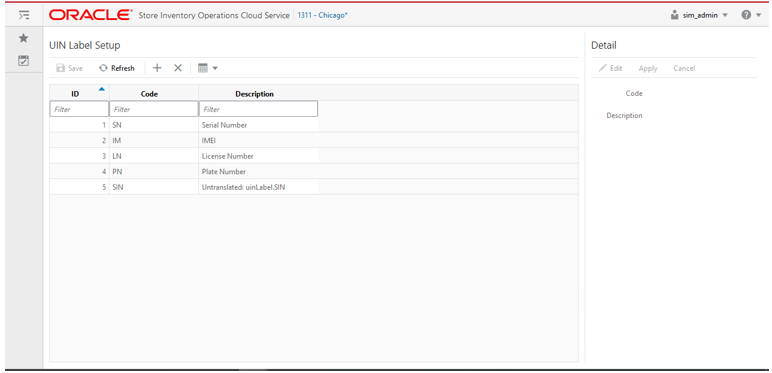Viewport: 772px width, 373px height.
Task: Select the IMEI description cell
Action: [x=258, y=140]
